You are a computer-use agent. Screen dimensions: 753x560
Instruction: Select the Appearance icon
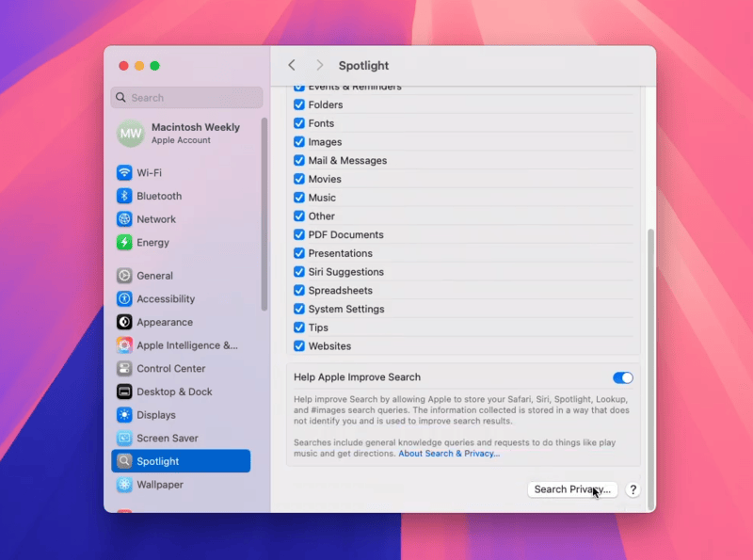pyautogui.click(x=124, y=322)
